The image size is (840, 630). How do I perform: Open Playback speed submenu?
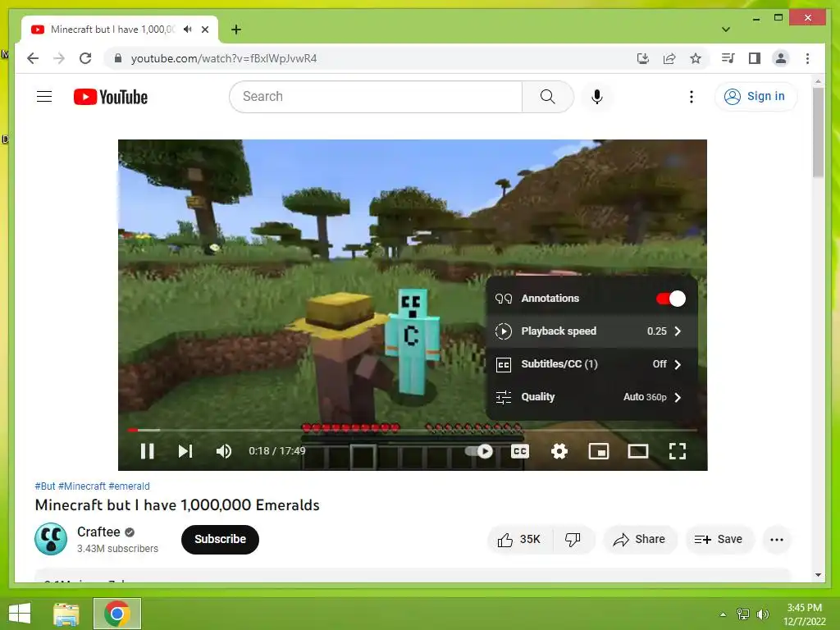[x=591, y=331]
